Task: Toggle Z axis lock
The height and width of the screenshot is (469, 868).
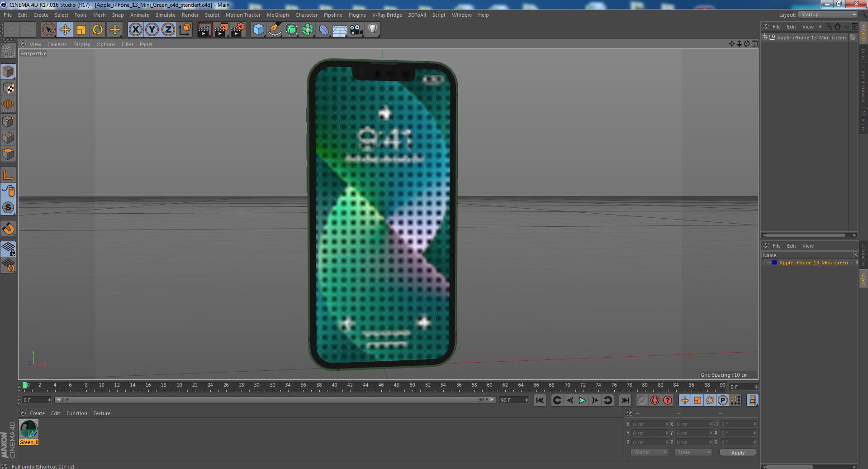Action: [168, 30]
